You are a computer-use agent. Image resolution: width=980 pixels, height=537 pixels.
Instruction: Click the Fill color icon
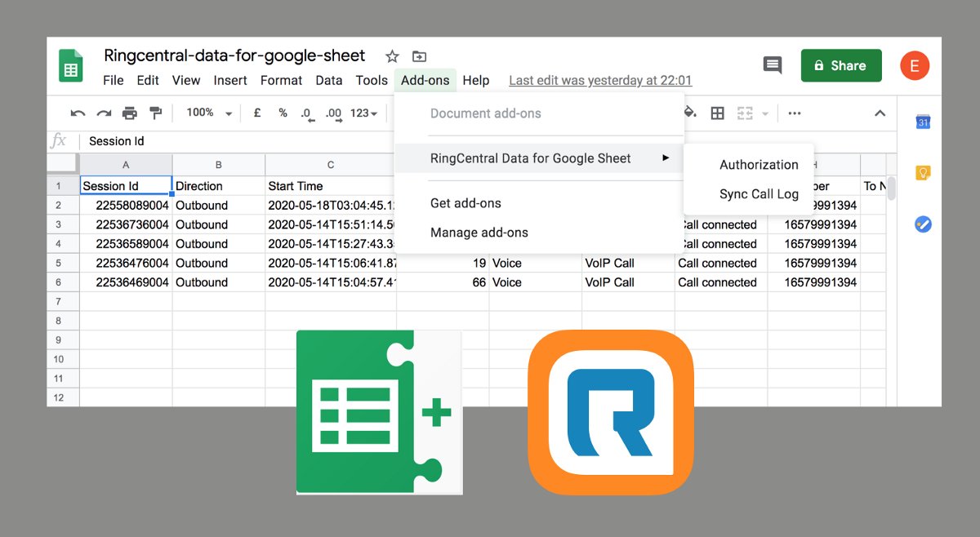click(x=690, y=113)
